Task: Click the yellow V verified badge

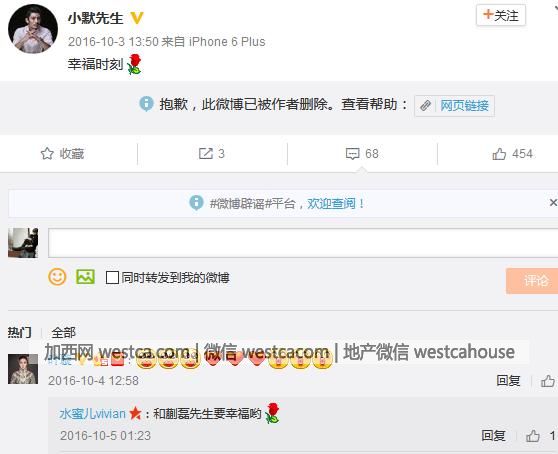Action: point(137,17)
